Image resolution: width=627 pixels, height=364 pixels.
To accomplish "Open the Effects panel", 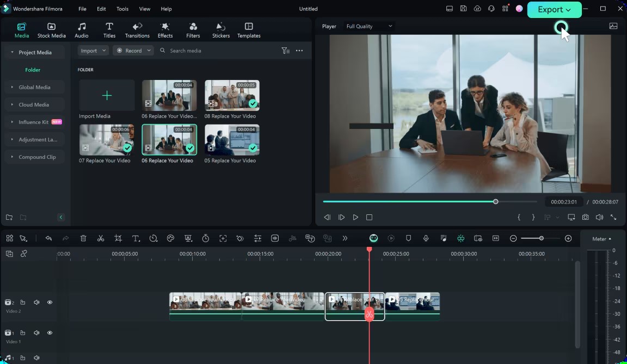I will [165, 30].
